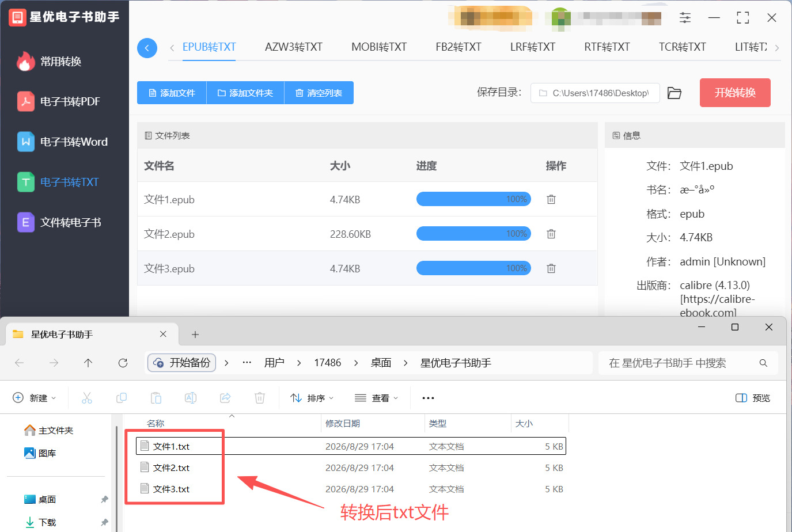Click the red 开始转换 button
This screenshot has height=532, width=792.
[735, 93]
